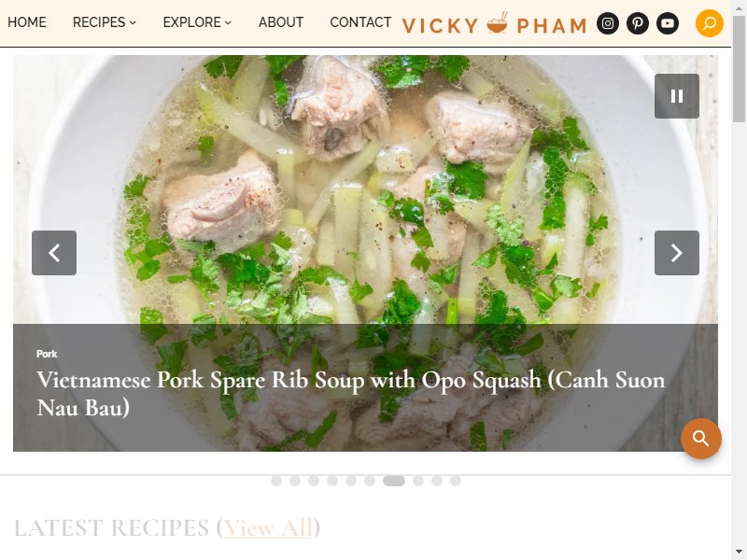Screen dimensions: 747x560
Task: Open the YouTube channel icon
Action: 668,23
